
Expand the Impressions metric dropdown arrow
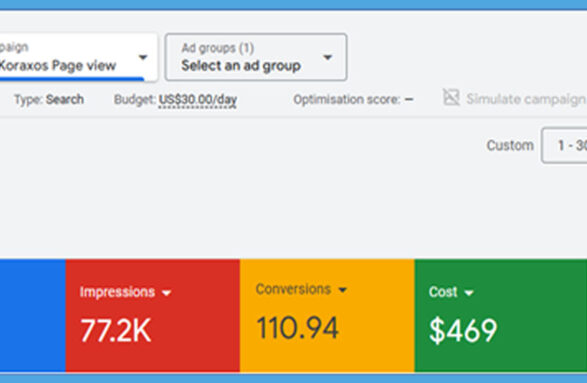point(167,293)
